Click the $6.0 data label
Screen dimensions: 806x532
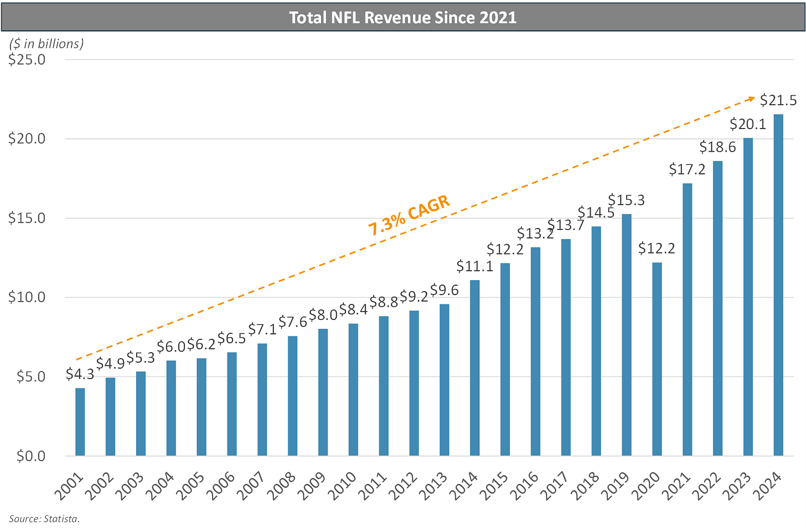pyautogui.click(x=171, y=347)
